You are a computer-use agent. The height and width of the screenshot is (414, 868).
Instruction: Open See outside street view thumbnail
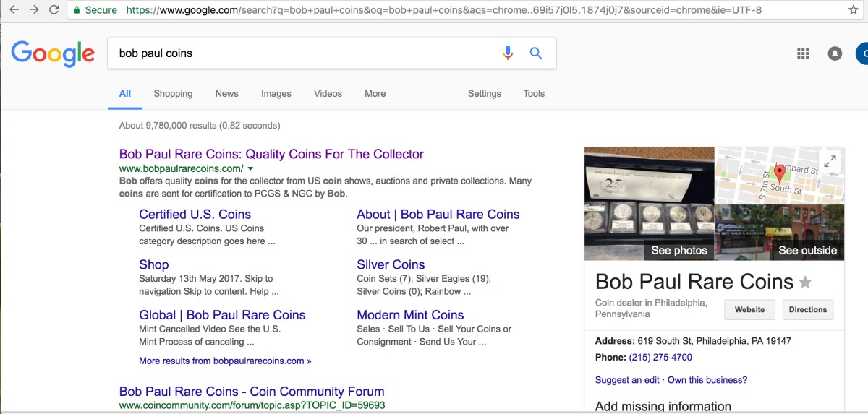[x=780, y=233]
